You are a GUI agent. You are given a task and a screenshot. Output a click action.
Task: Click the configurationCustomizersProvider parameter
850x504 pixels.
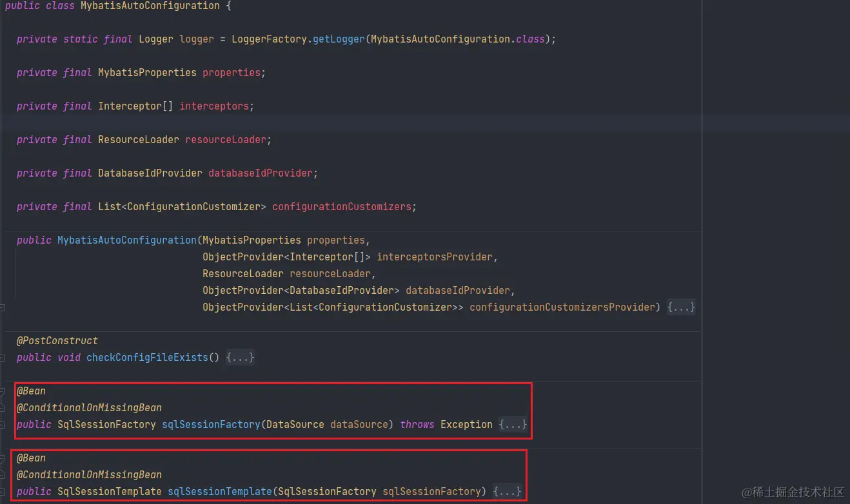point(562,307)
